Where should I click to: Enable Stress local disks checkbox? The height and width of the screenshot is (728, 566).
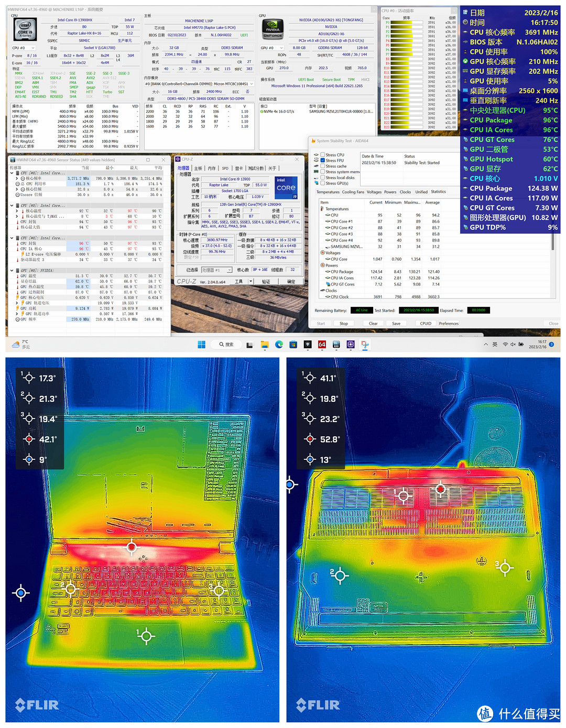click(x=322, y=178)
